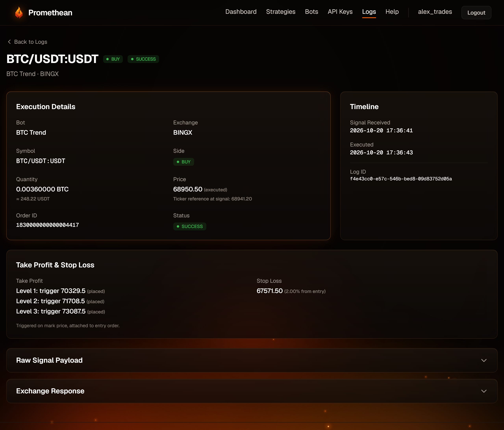Click the Take Profit & Stop Loss heading
The width and height of the screenshot is (504, 430).
click(55, 265)
